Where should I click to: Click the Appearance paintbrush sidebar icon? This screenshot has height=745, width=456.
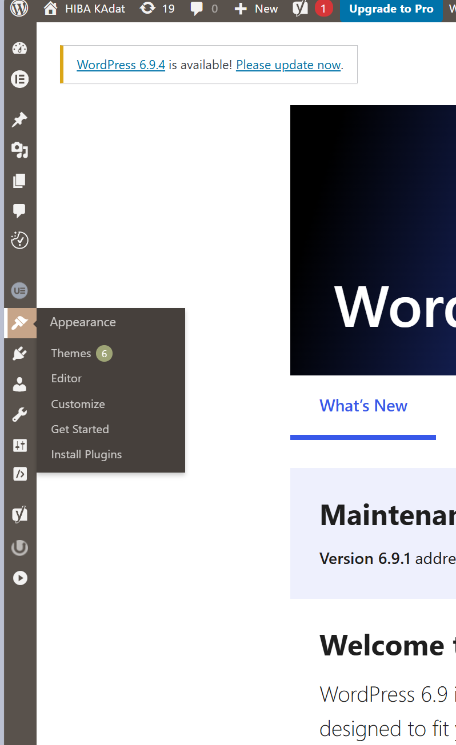pyautogui.click(x=19, y=323)
